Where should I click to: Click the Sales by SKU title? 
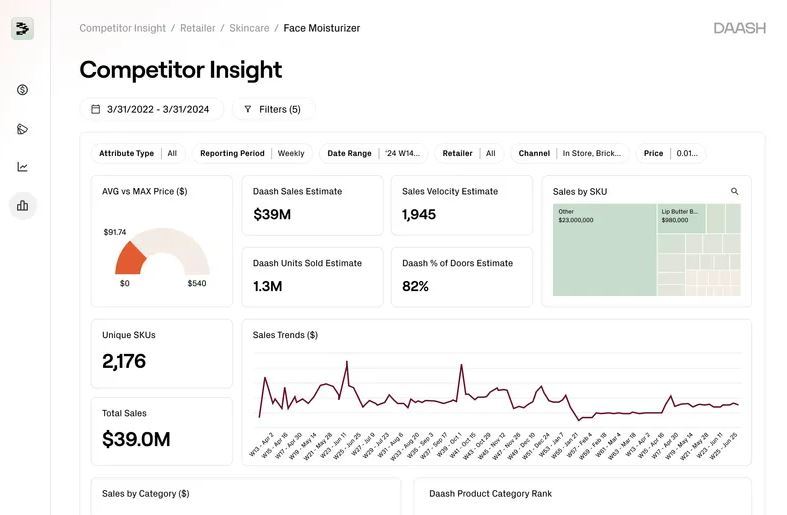point(580,192)
